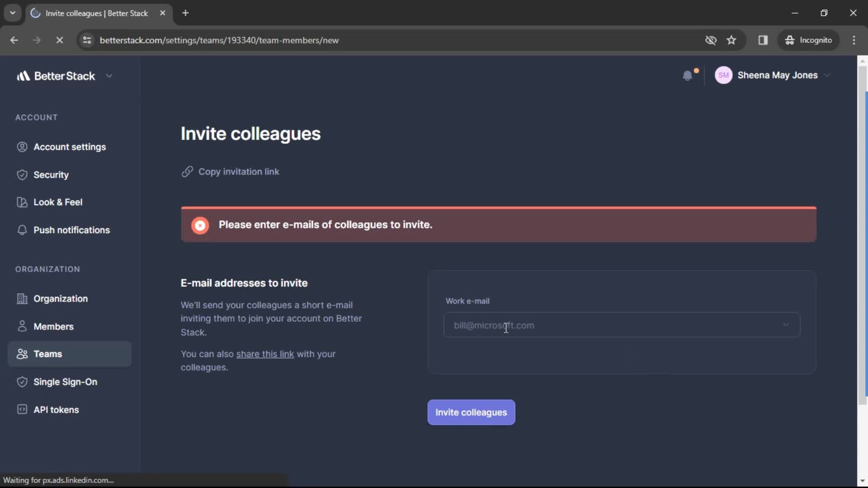Click the share this link hyperlink
This screenshot has height=488, width=868.
click(x=265, y=354)
